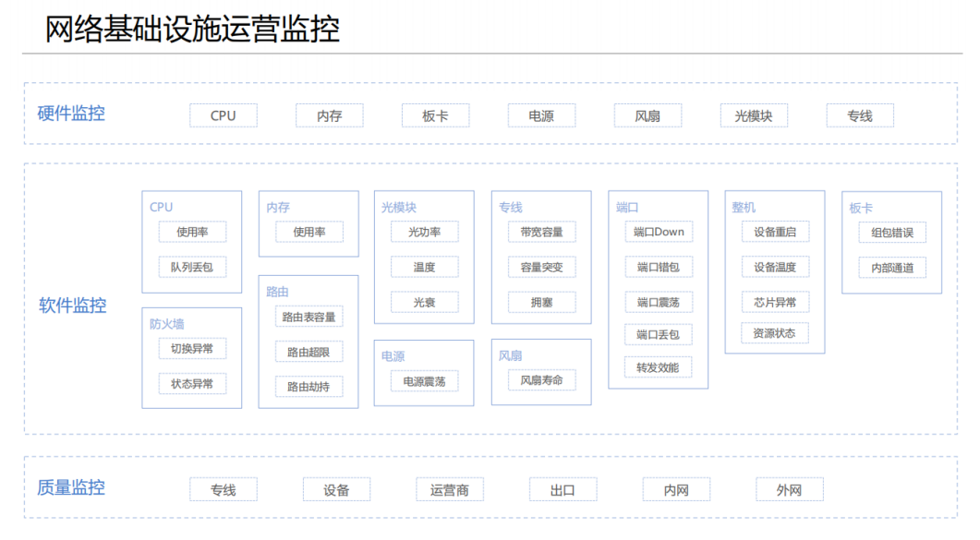Click the 端口错包 box
The width and height of the screenshot is (980, 540).
tap(659, 267)
